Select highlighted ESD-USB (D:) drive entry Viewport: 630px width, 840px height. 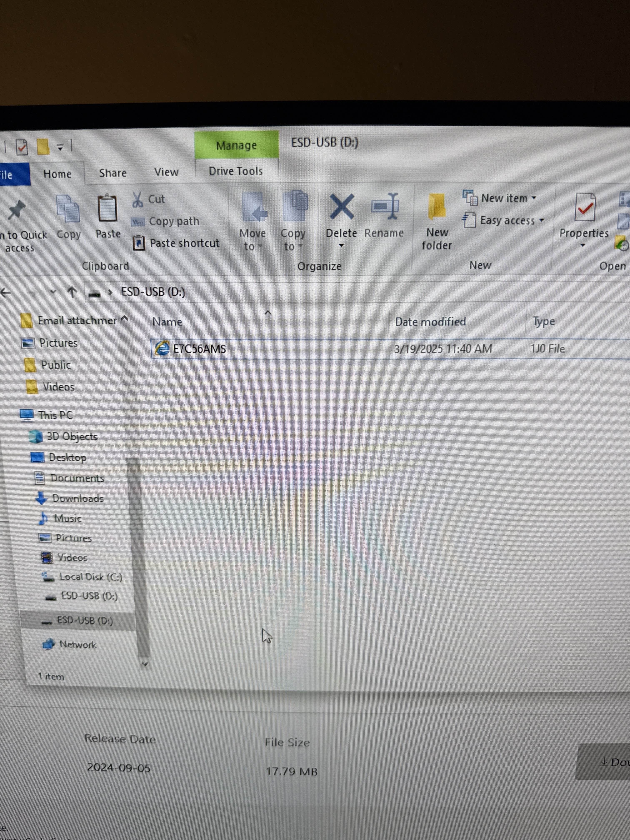pos(78,621)
